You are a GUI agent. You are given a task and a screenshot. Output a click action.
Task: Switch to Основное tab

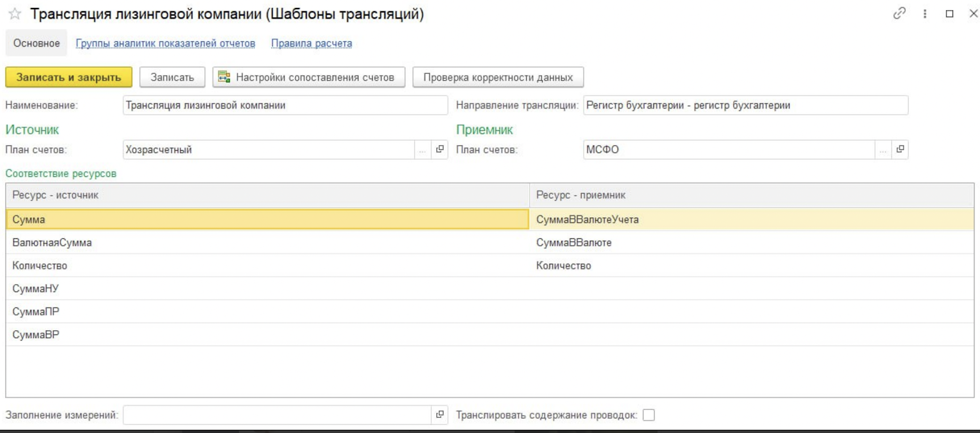[x=37, y=43]
